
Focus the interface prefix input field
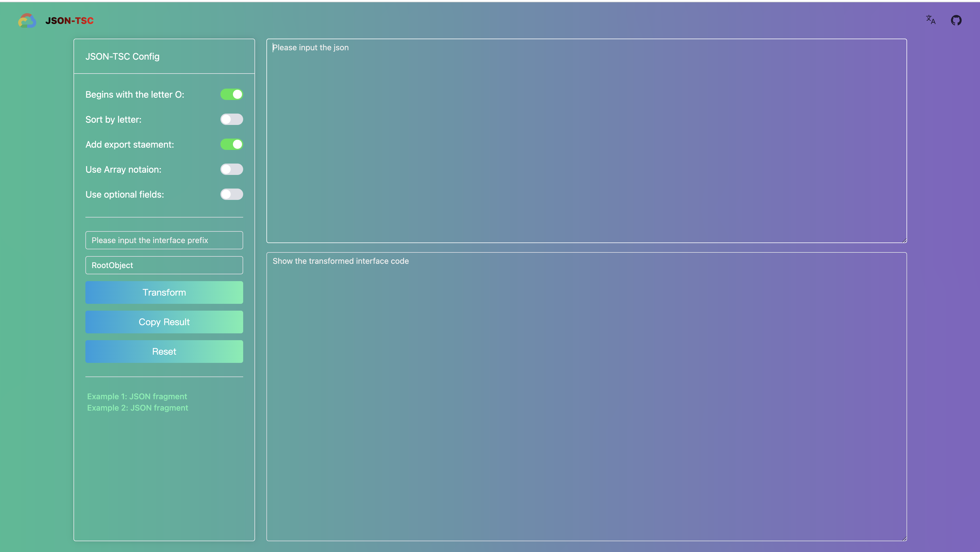[x=164, y=240]
